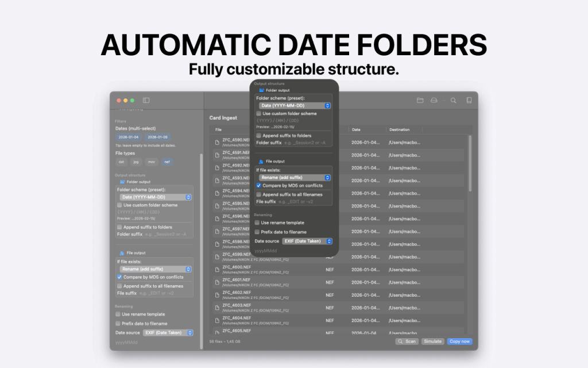Uncheck Compare by MD5 on conflicts in popup
This screenshot has width=588, height=368.
[259, 186]
